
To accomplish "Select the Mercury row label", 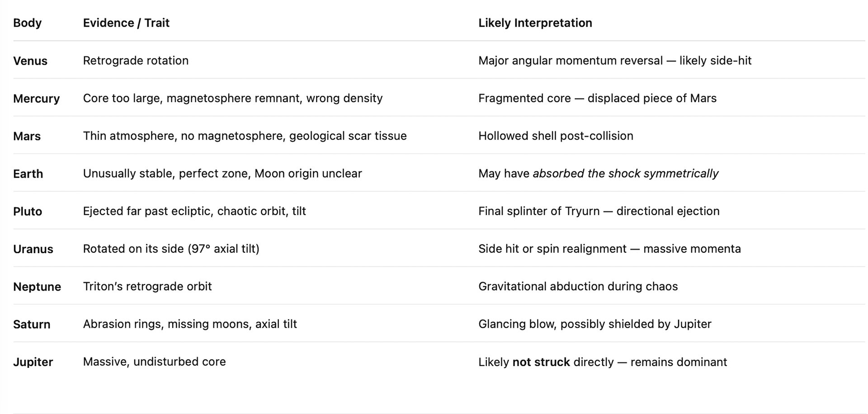I will [36, 99].
